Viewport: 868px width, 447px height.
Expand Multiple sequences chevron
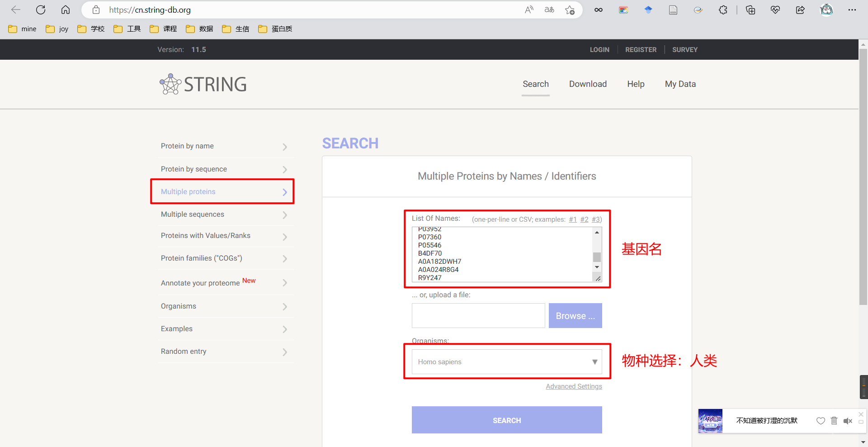coord(285,215)
